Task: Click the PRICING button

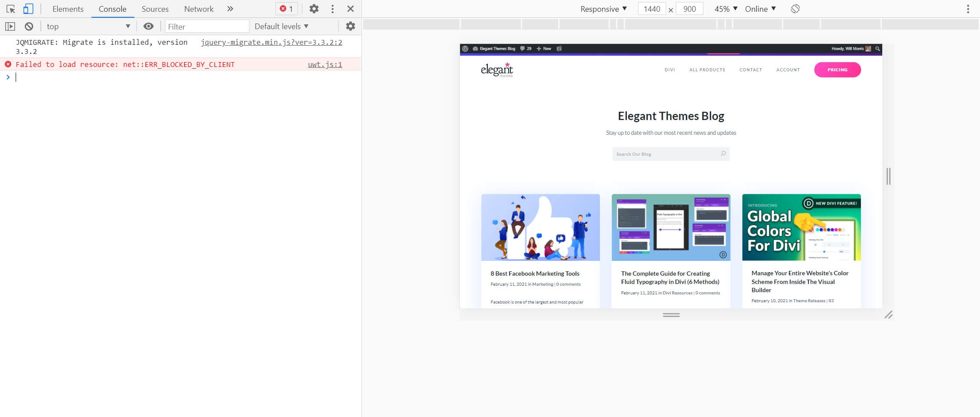Action: tap(837, 70)
